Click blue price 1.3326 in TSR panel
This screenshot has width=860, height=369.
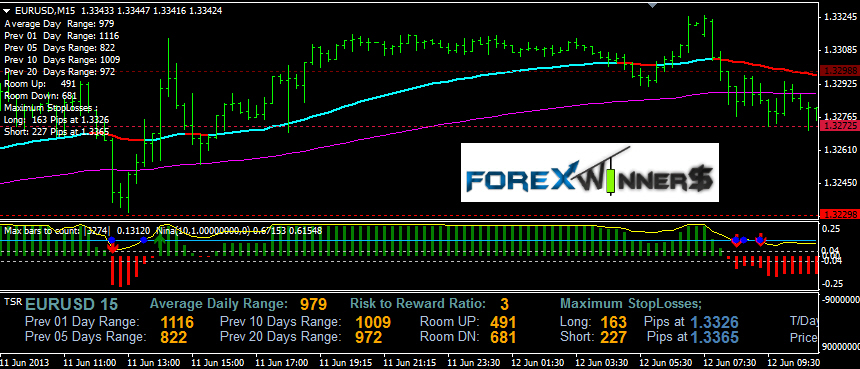tap(714, 322)
